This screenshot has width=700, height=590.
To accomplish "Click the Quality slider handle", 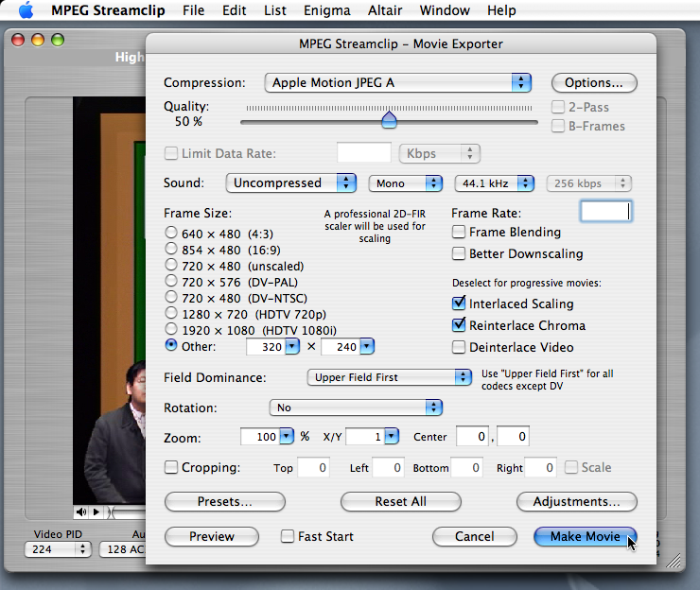I will point(389,119).
